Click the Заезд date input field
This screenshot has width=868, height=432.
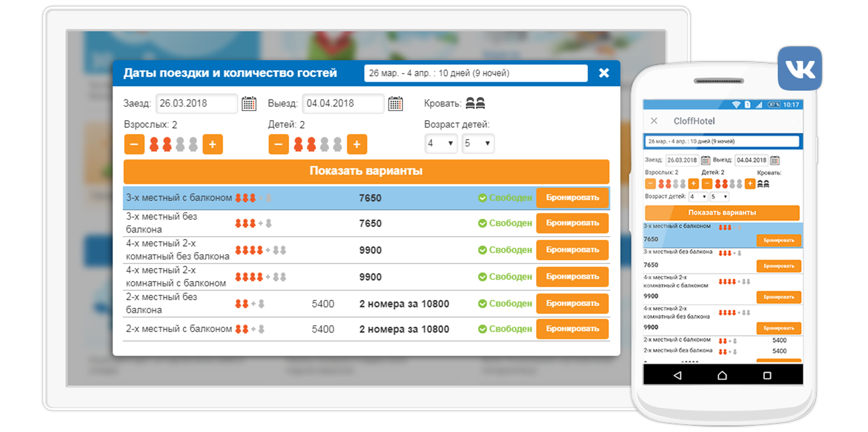click(x=196, y=103)
